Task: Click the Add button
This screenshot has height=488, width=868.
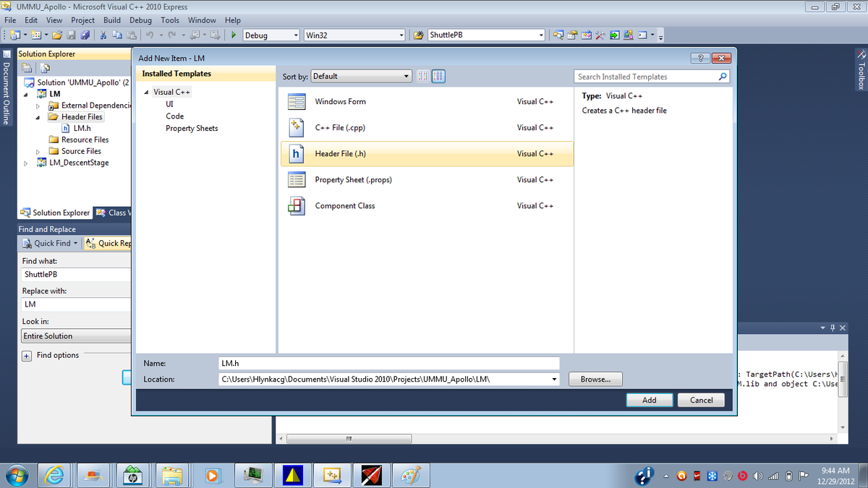Action: click(650, 400)
